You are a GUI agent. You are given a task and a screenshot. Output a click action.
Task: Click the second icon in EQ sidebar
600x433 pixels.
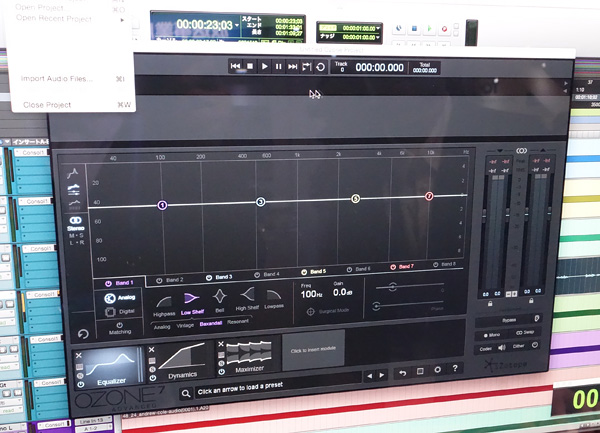(73, 189)
